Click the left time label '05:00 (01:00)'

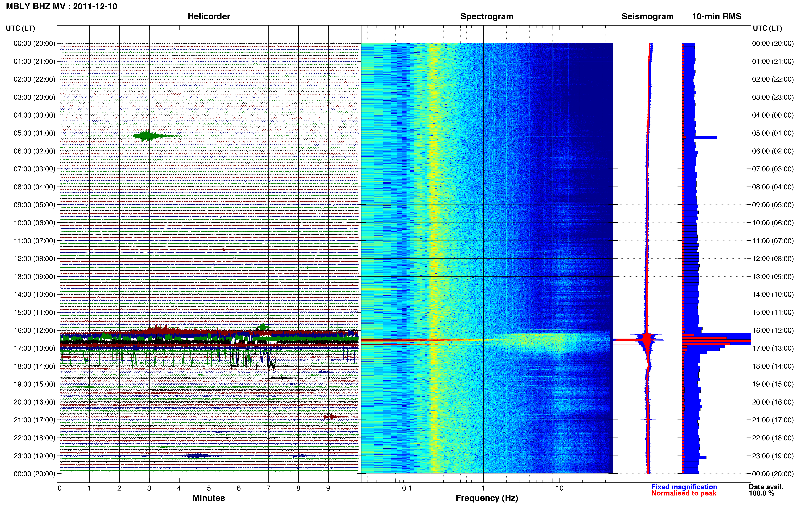(34, 133)
